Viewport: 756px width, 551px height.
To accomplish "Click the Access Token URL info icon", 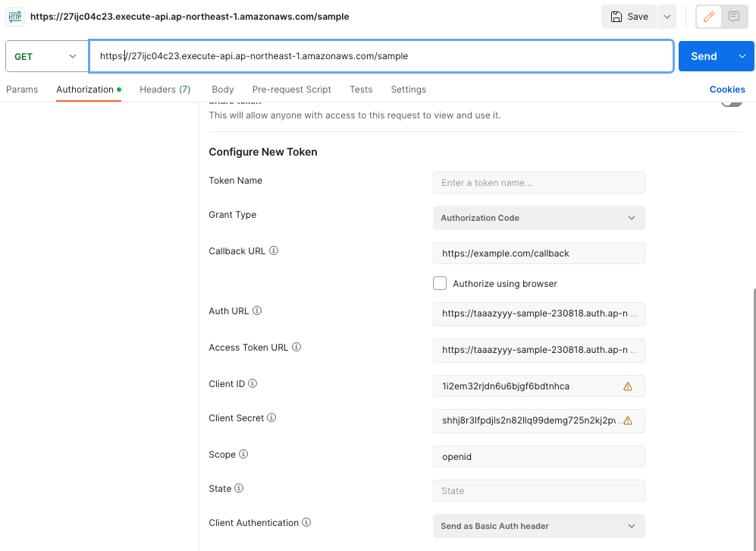I will tap(296, 347).
